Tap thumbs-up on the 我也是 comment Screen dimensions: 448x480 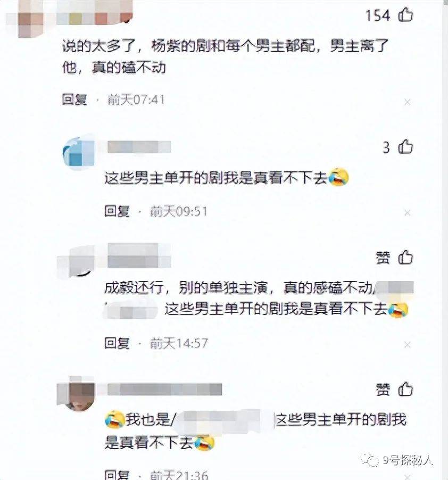coord(405,389)
